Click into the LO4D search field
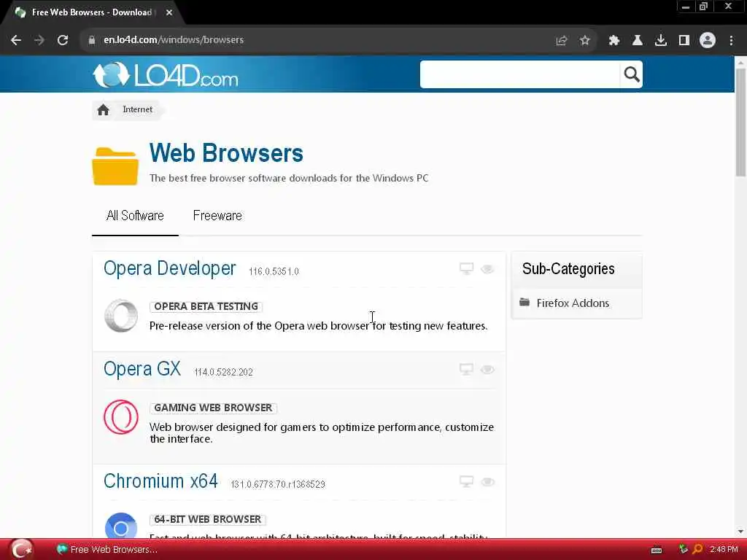This screenshot has height=560, width=747. pyautogui.click(x=519, y=74)
